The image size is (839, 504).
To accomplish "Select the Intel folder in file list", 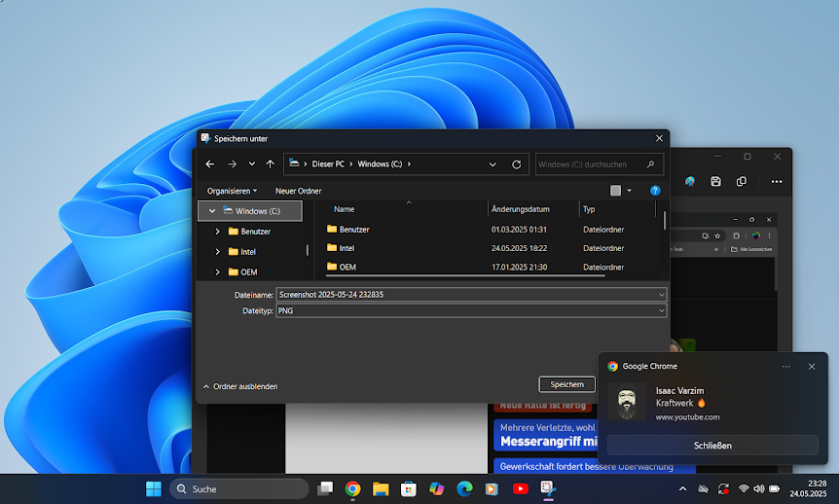I will [341, 248].
